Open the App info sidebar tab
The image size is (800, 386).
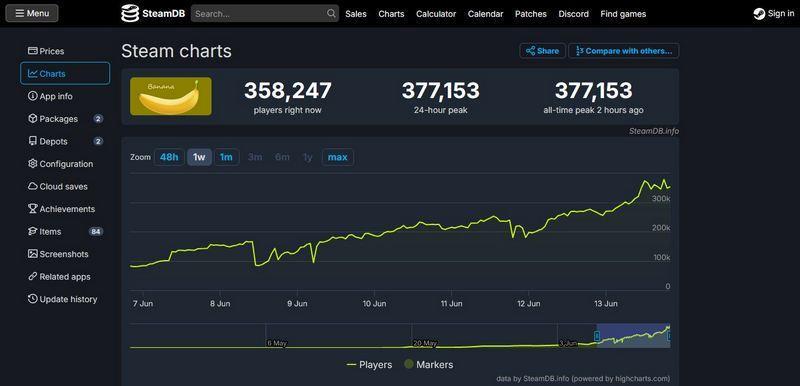pyautogui.click(x=65, y=96)
